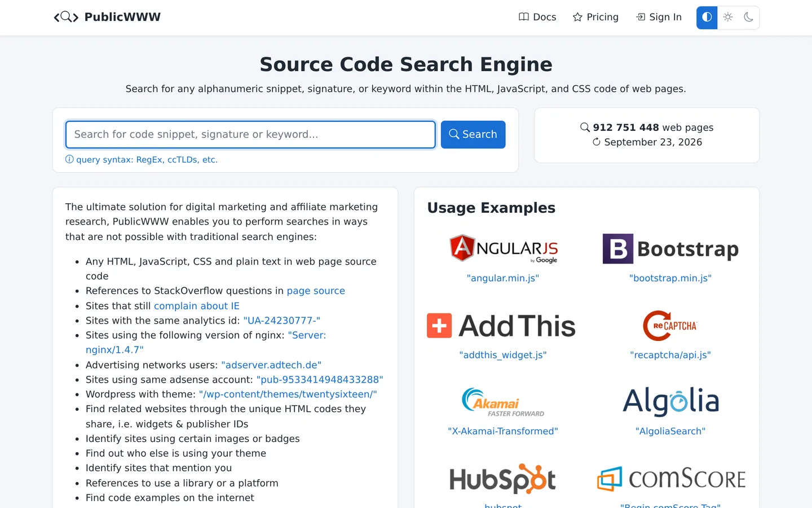Click the AngularJS logo
This screenshot has width=812, height=508.
point(503,248)
